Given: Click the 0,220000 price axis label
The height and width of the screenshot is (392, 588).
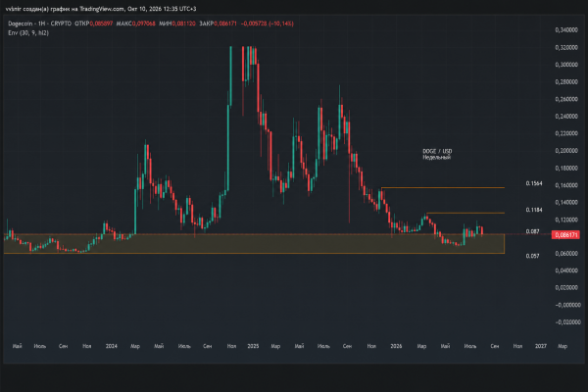Looking at the screenshot, I should 566,133.
